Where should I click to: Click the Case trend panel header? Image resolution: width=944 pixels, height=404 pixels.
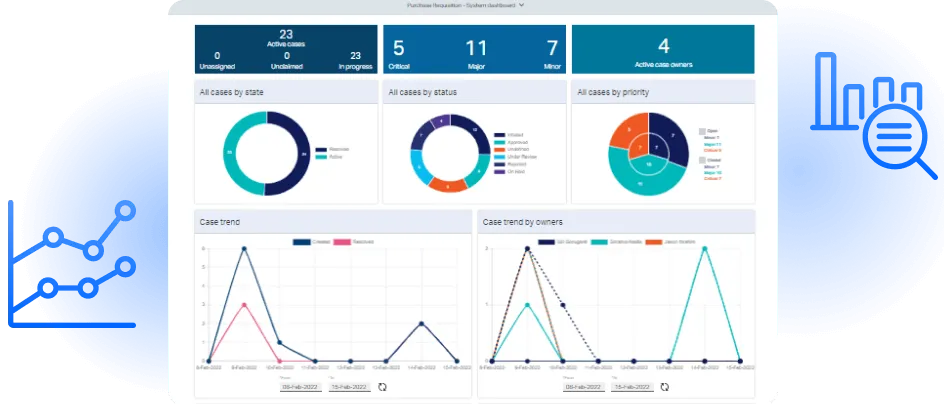[333, 222]
